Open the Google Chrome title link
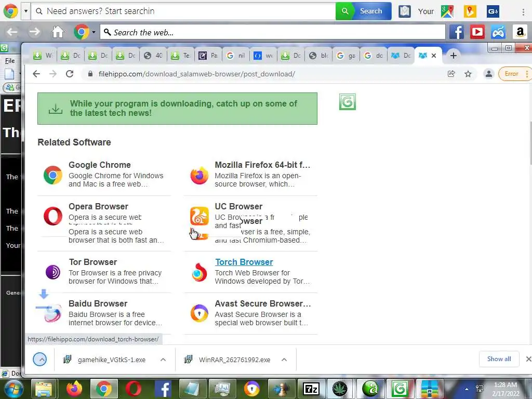This screenshot has width=532, height=399. click(x=99, y=165)
